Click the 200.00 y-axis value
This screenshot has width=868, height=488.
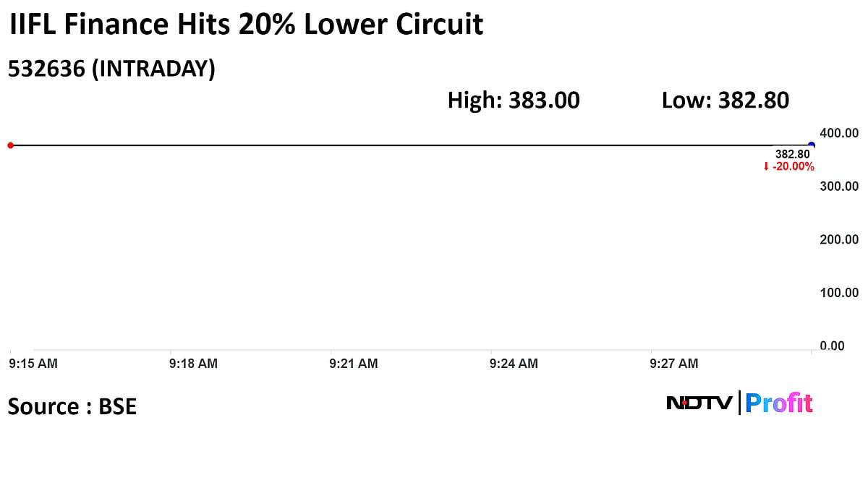point(839,239)
